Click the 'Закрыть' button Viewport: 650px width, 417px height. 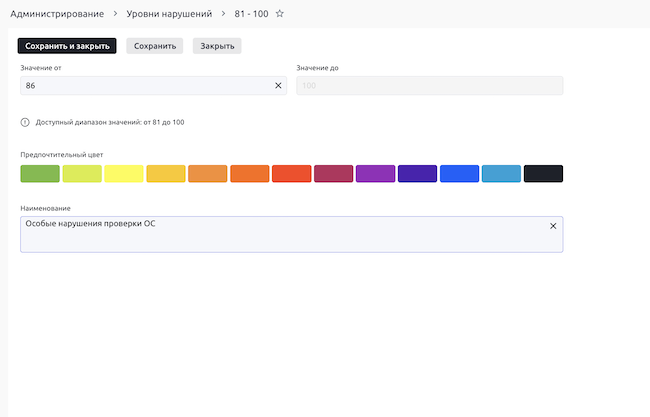217,46
